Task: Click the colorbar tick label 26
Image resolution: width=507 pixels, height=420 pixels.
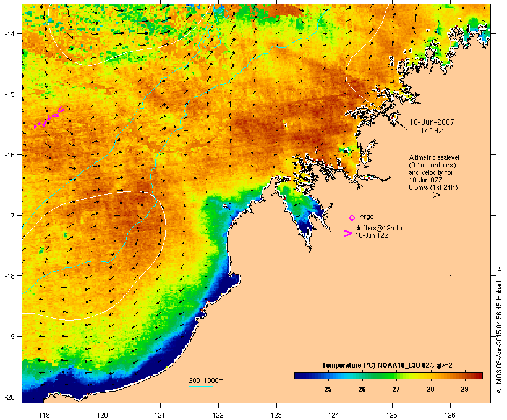Action: click(362, 389)
